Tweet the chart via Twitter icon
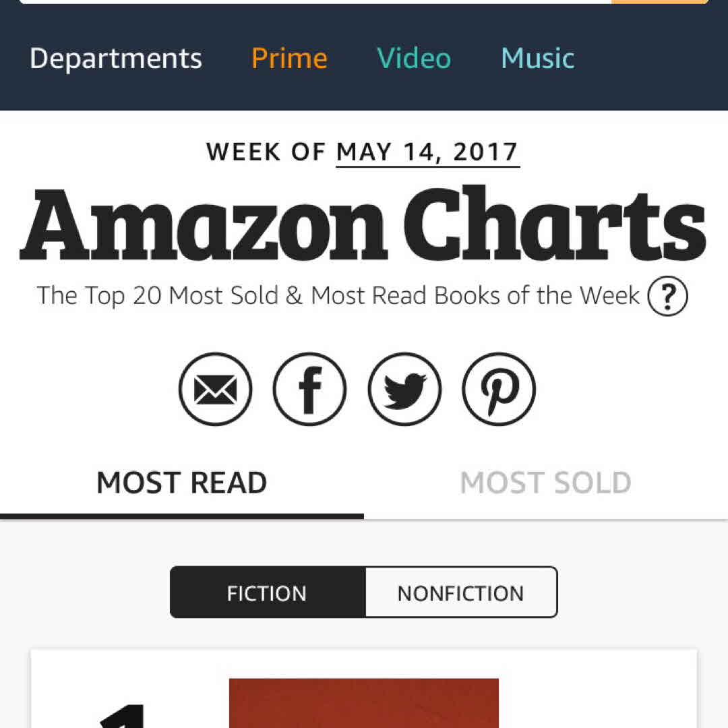Screen dimensions: 728x728 (404, 390)
